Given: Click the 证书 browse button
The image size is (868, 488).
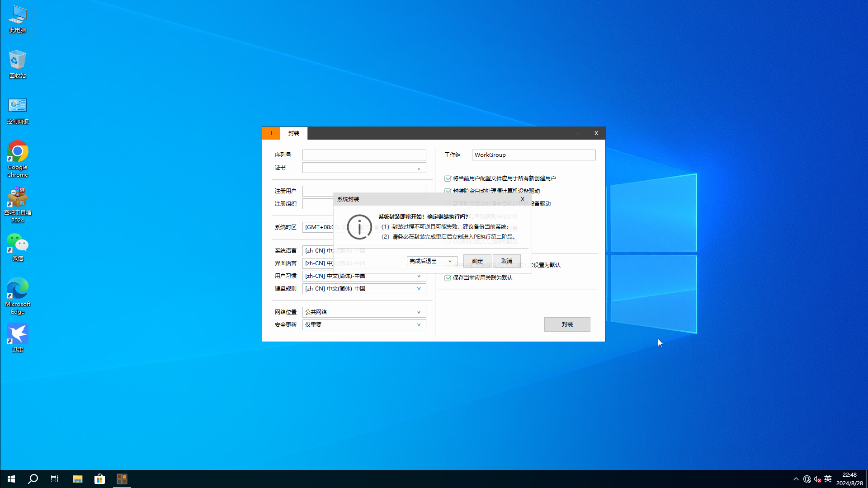Looking at the screenshot, I should 419,168.
